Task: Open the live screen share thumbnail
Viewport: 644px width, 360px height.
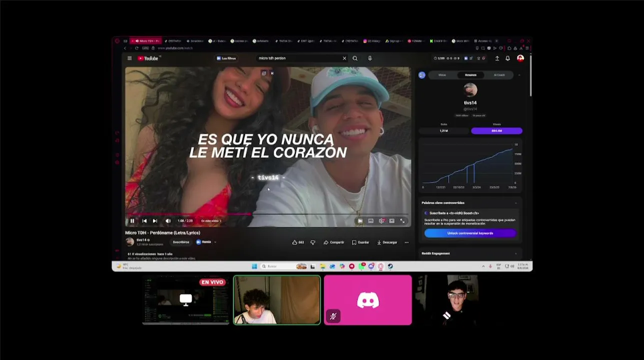Action: pyautogui.click(x=186, y=300)
